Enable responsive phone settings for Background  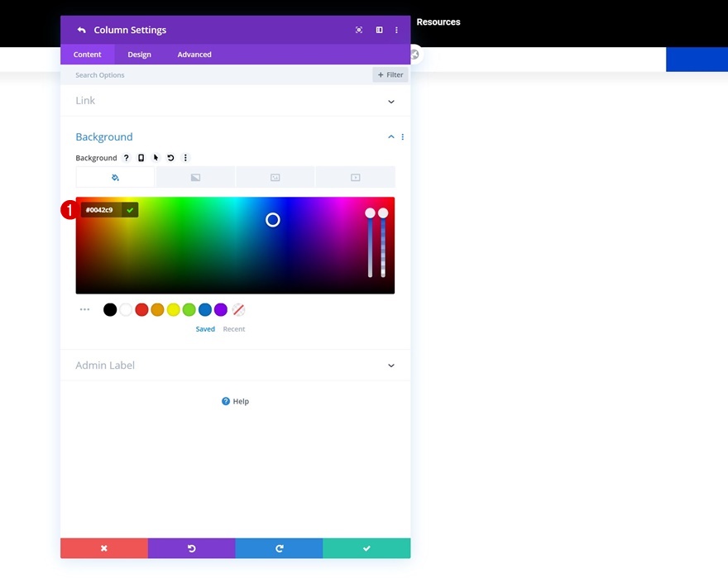[x=141, y=157]
